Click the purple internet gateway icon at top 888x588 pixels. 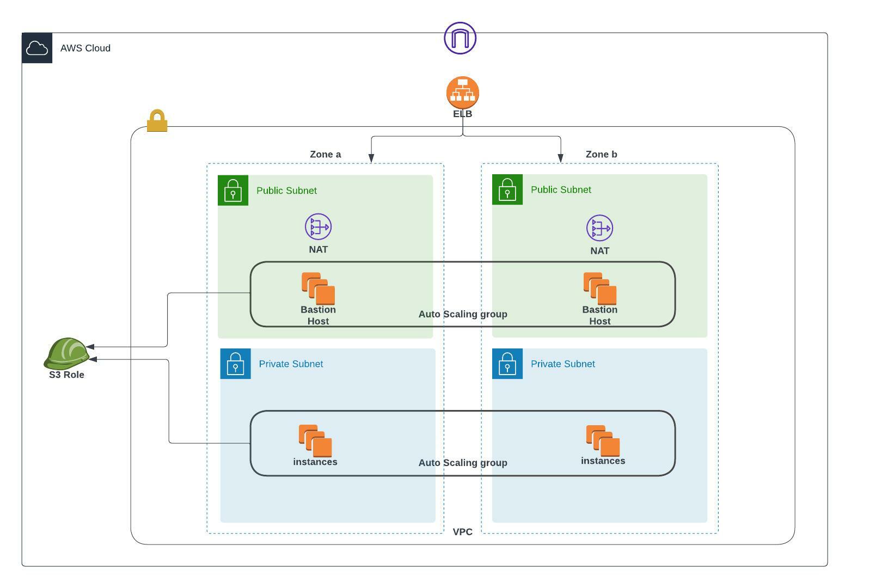pyautogui.click(x=460, y=38)
